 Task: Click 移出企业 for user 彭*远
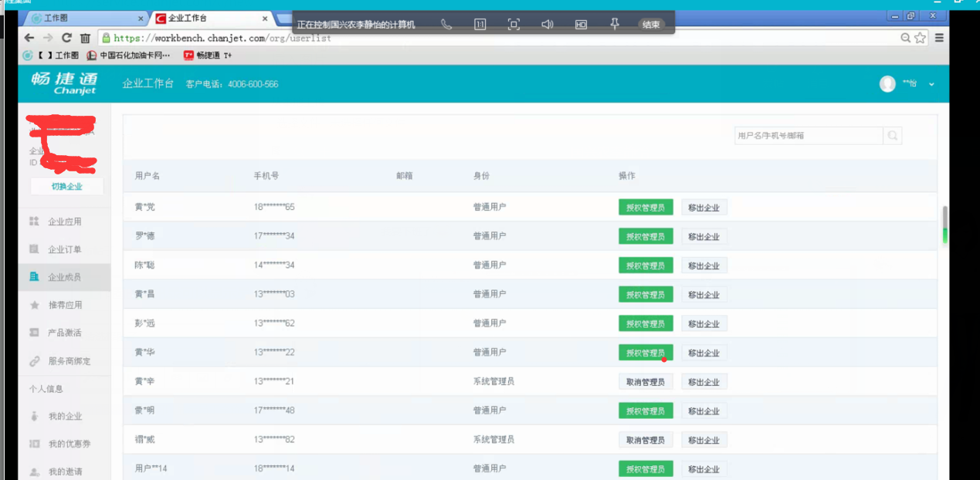click(704, 323)
